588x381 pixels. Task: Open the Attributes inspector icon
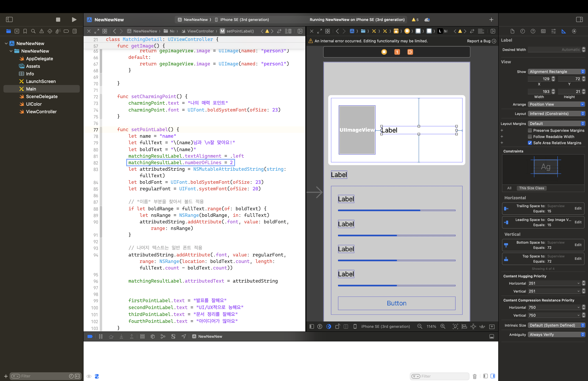(553, 31)
